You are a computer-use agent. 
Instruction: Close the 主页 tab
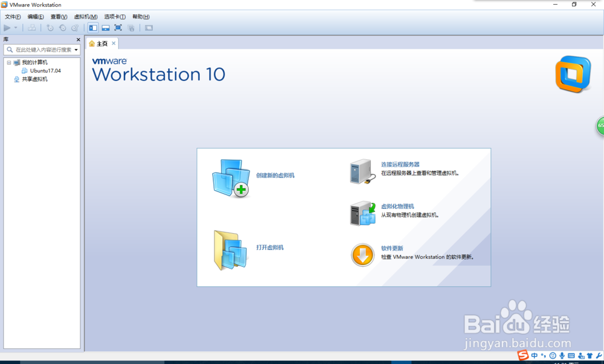pos(114,43)
